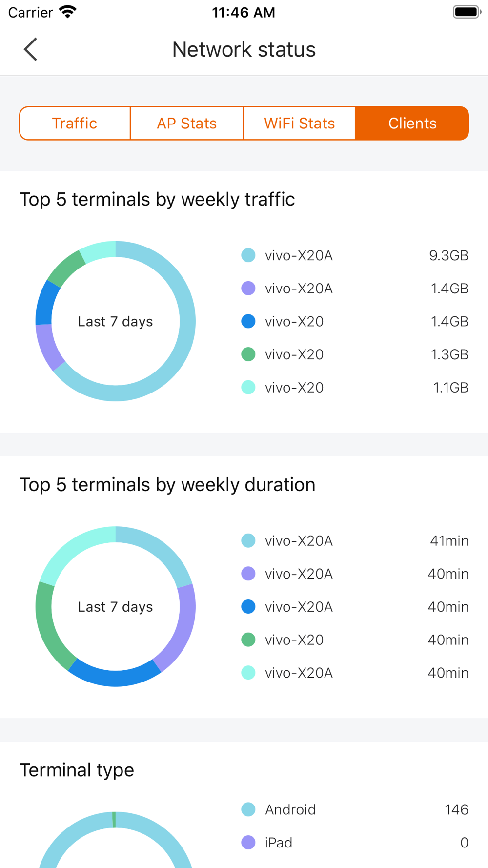Tap the Wi-Fi status bar icon

click(x=68, y=12)
